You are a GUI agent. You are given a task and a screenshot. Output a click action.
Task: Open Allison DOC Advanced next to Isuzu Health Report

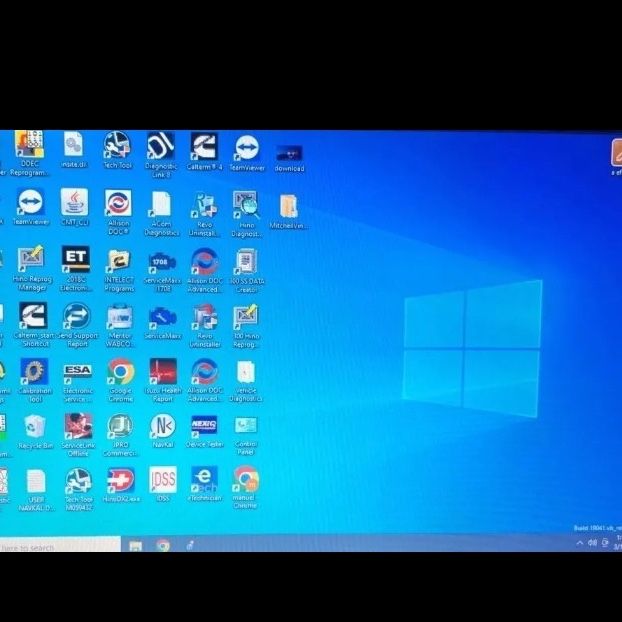point(205,380)
